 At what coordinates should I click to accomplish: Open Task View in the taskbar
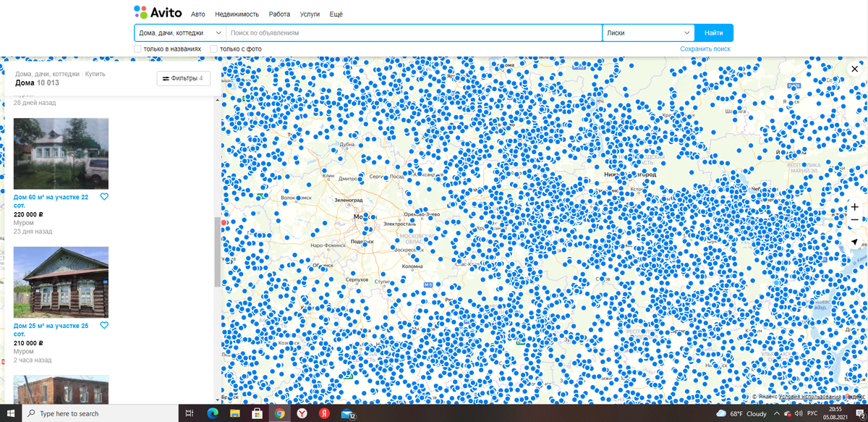click(189, 413)
